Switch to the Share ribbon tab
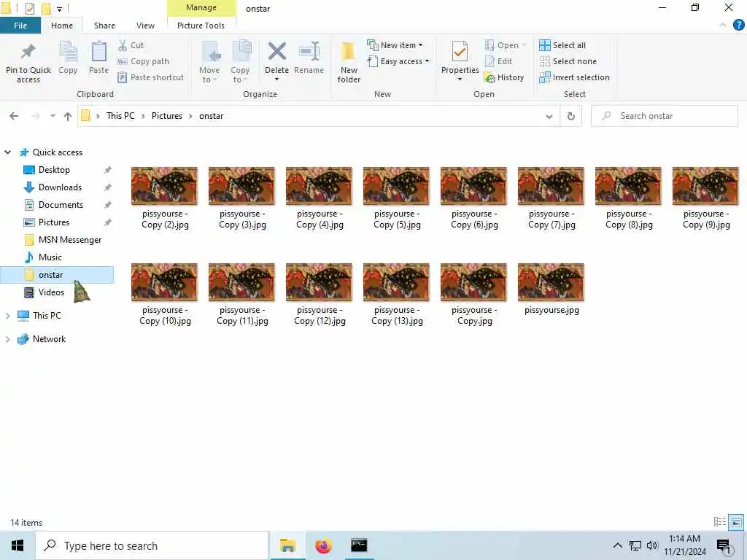This screenshot has width=747, height=560. (x=104, y=26)
